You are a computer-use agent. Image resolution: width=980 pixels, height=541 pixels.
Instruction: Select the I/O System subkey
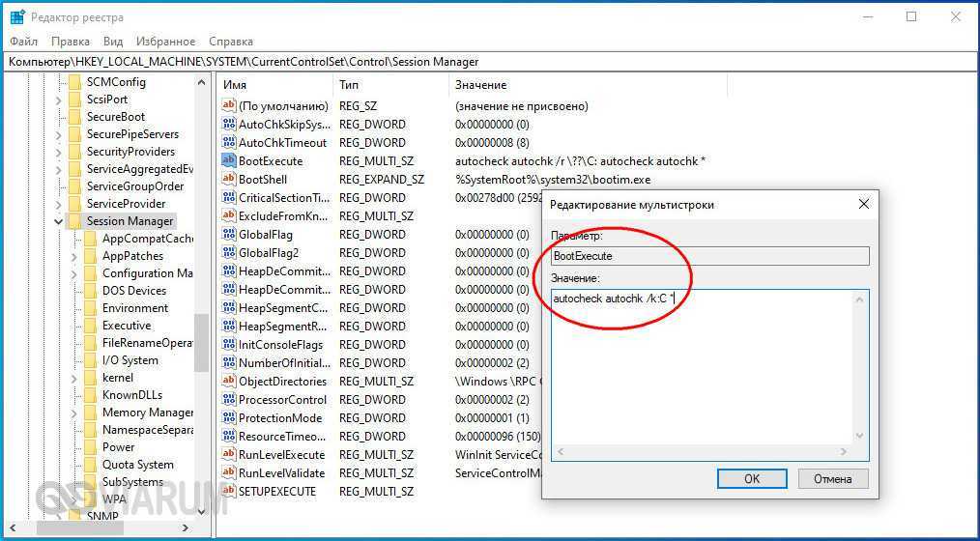pyautogui.click(x=130, y=360)
